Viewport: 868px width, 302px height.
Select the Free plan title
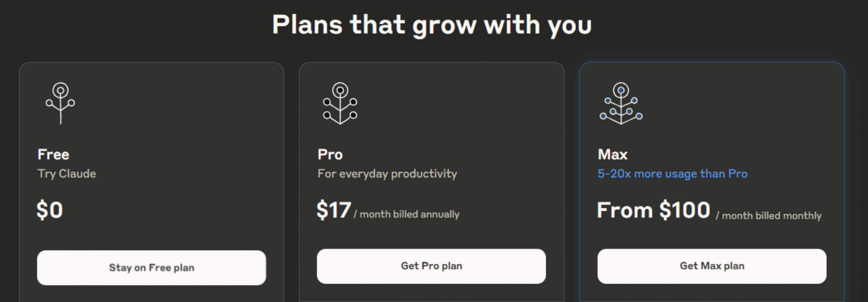pos(53,154)
